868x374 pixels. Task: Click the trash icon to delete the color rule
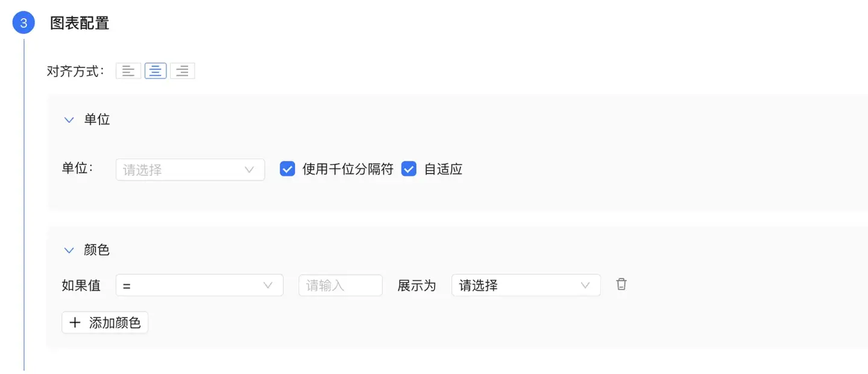coord(621,284)
